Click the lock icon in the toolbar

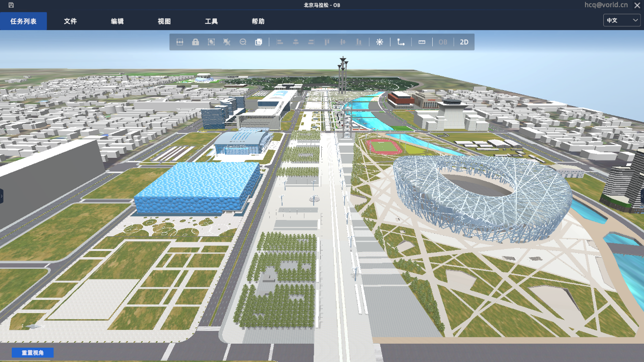[195, 42]
